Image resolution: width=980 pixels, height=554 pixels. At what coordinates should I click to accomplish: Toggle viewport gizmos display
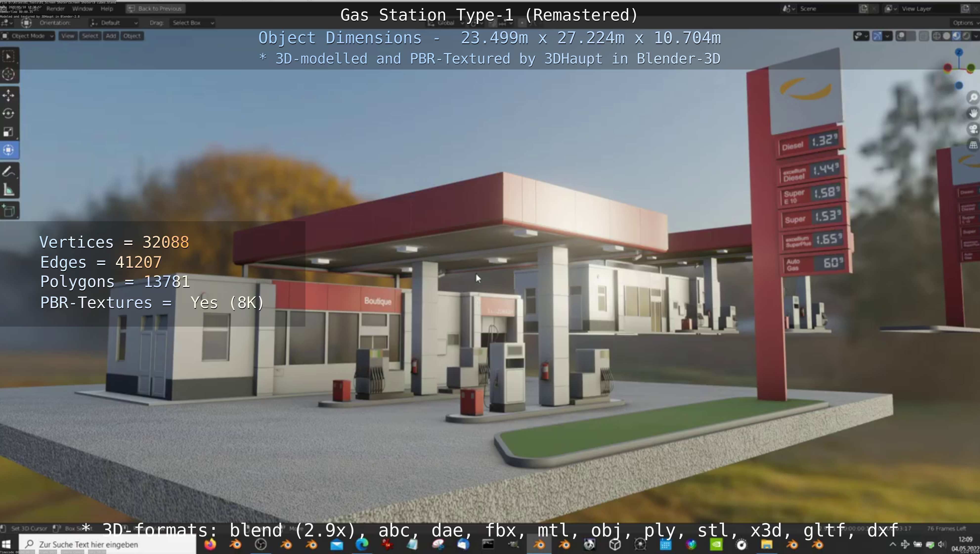tap(877, 36)
